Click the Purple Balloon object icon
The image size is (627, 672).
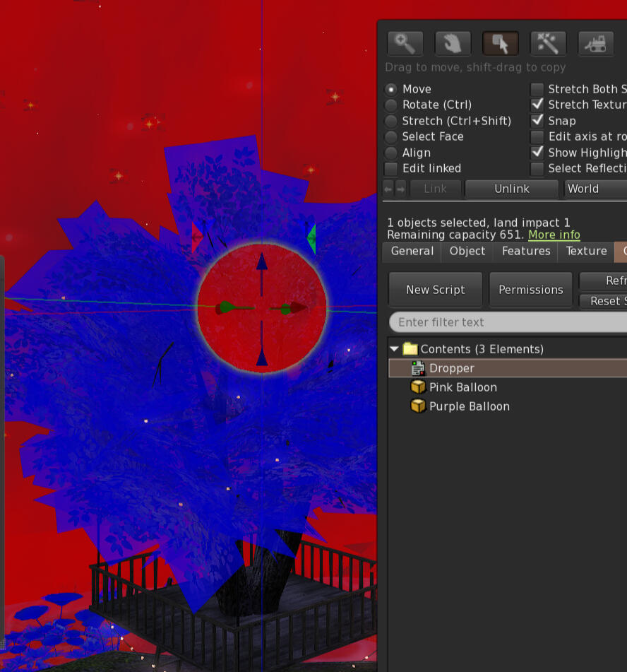pos(418,406)
